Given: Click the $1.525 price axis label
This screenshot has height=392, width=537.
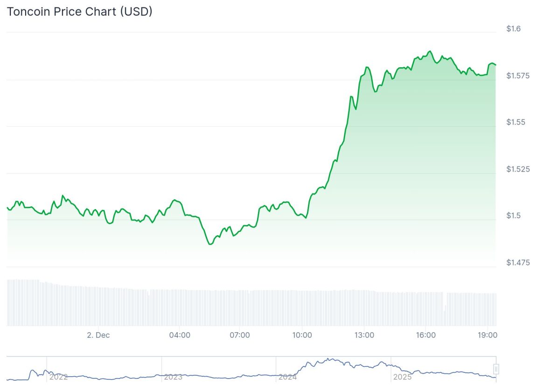Looking at the screenshot, I should click(x=517, y=169).
